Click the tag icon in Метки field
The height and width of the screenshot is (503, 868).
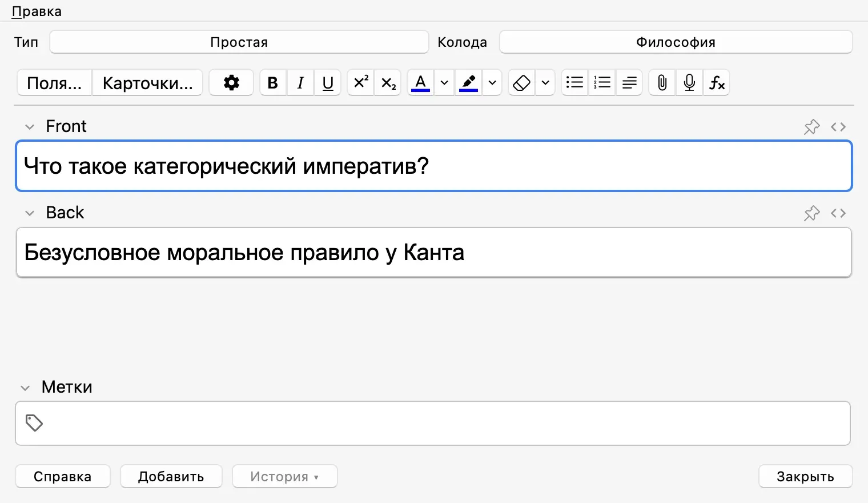click(34, 423)
